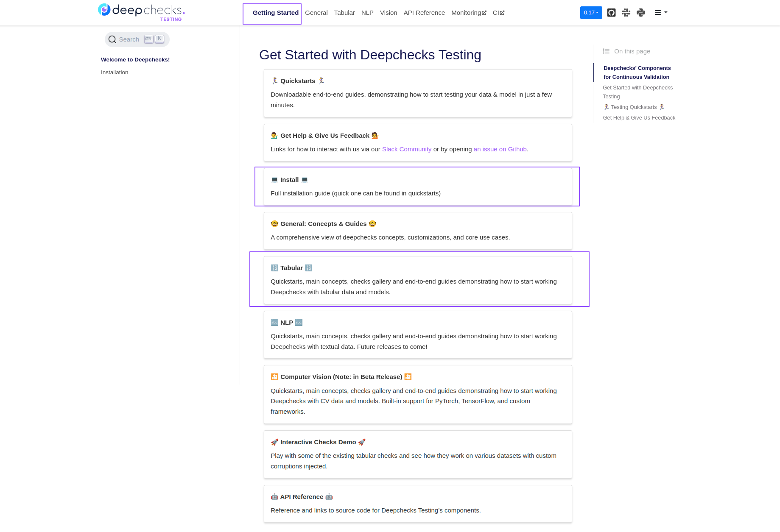Expand the hamburger menu dropdown
The width and height of the screenshot is (780, 532).
pos(661,13)
